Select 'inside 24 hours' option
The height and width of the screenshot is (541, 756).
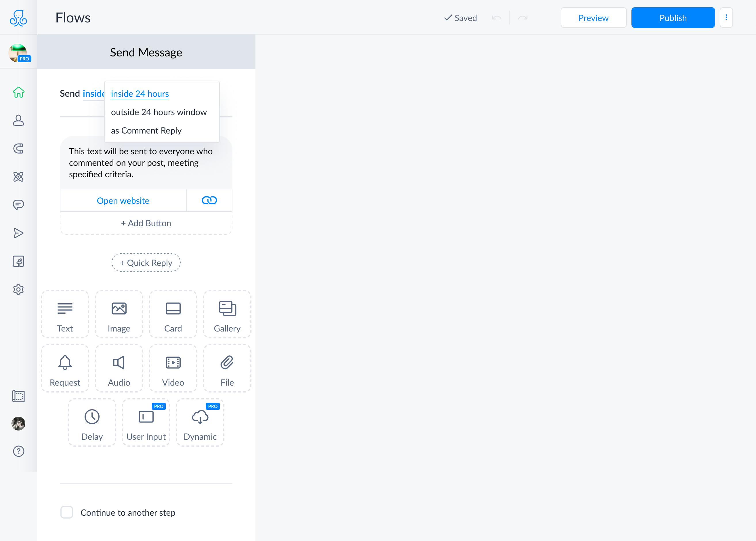[140, 94]
